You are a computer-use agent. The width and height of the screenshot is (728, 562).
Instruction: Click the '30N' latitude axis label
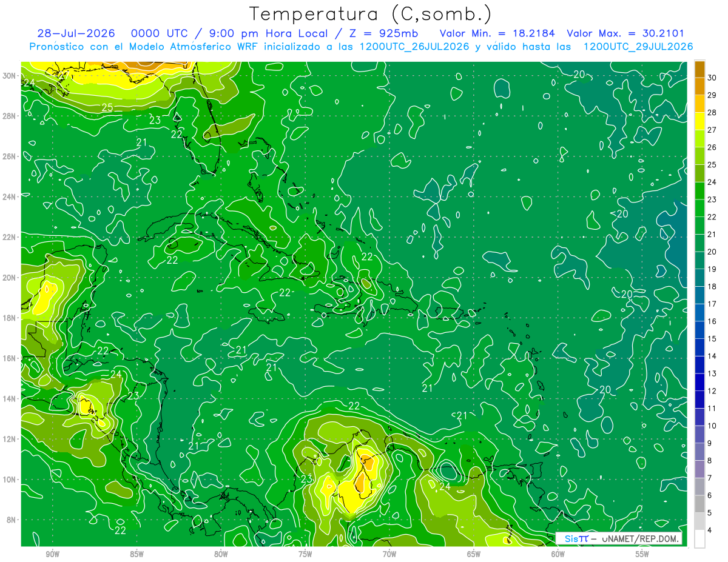tap(10, 75)
